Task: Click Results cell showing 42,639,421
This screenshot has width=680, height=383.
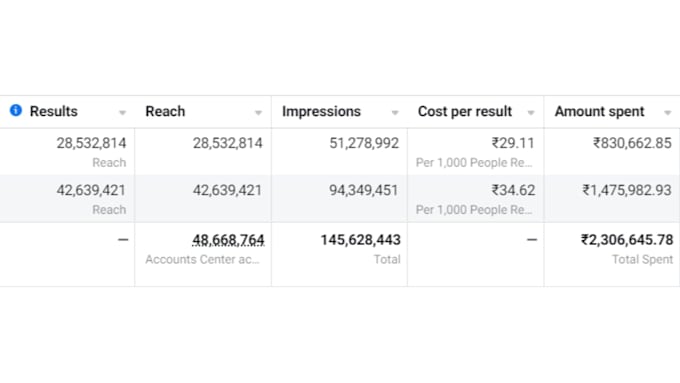Action: click(x=92, y=190)
